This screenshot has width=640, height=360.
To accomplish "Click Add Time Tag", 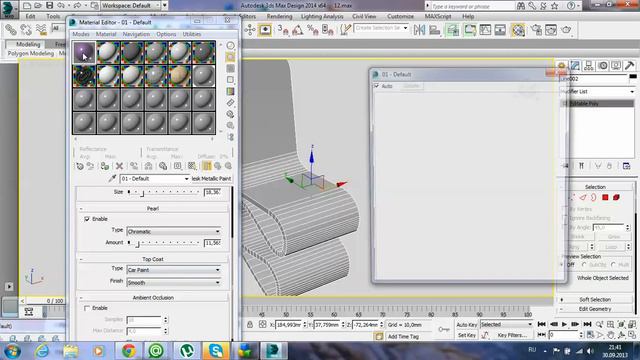I will tap(403, 336).
